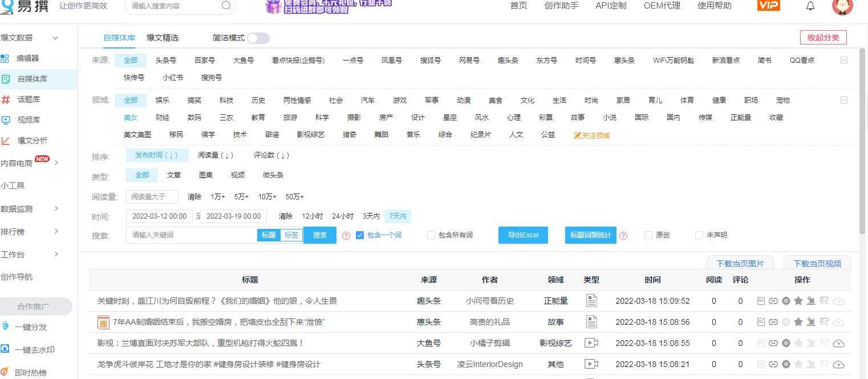Click the orange 原 badge on 7年AA制 title

[103, 322]
